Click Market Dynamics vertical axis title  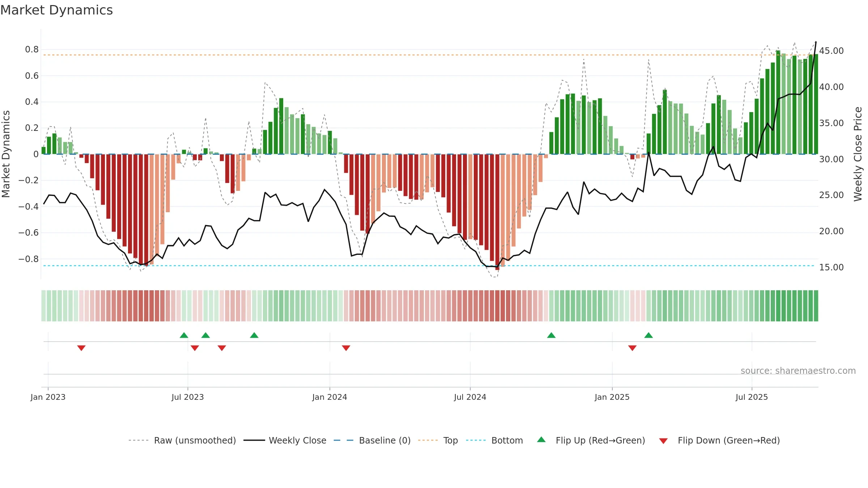6,154
